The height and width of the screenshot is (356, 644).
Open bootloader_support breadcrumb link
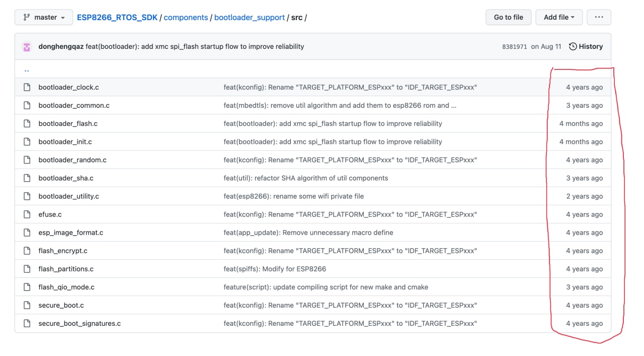point(250,17)
